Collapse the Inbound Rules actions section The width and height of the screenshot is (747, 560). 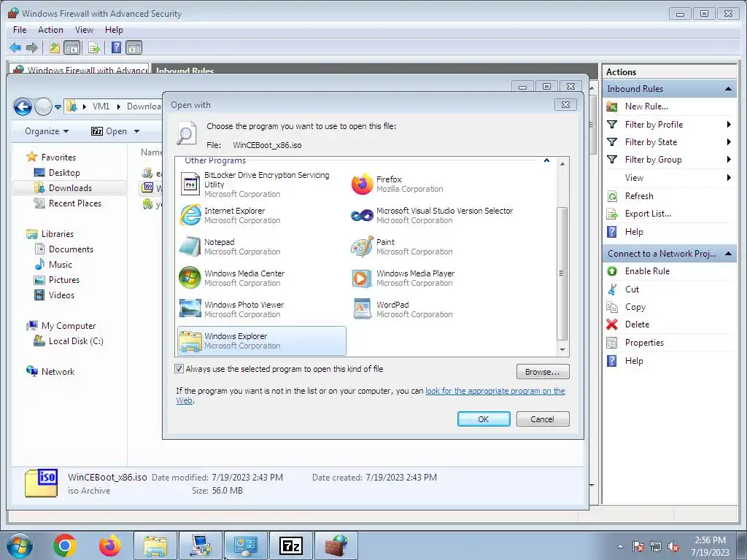click(x=728, y=88)
